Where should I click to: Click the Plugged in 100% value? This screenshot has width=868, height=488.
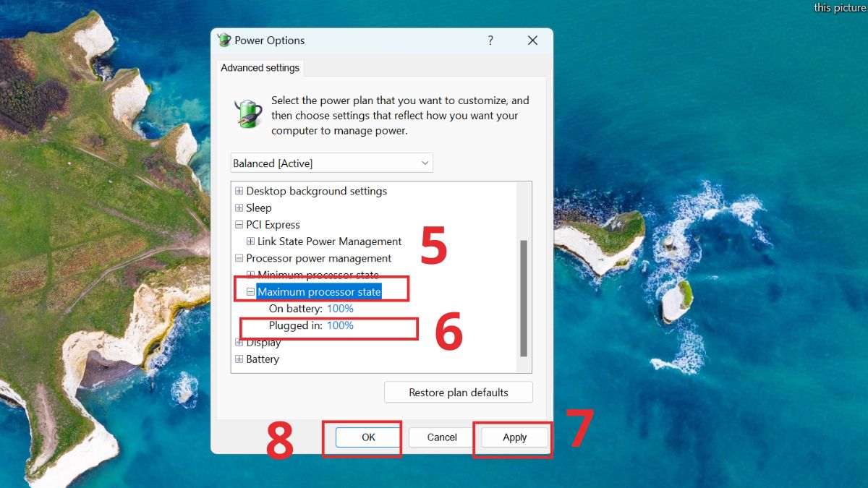(340, 325)
